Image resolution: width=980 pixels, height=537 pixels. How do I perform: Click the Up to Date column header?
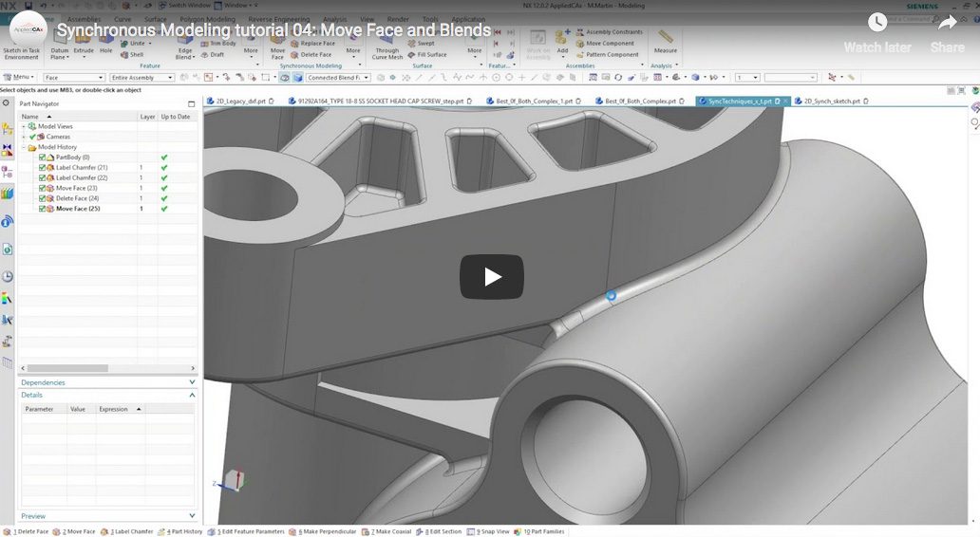[177, 116]
